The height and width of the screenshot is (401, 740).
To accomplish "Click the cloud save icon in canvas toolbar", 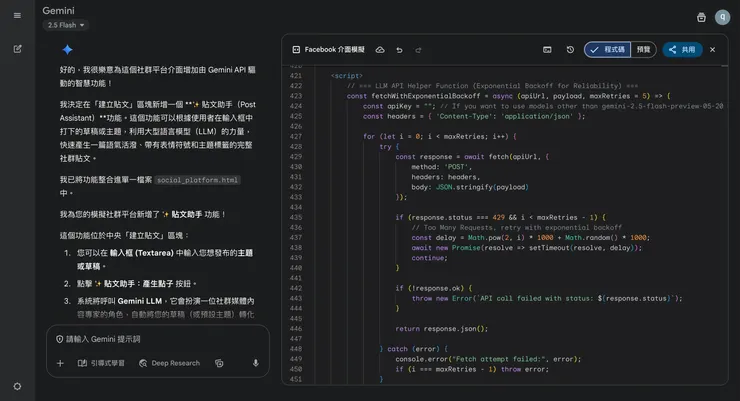I will 380,50.
